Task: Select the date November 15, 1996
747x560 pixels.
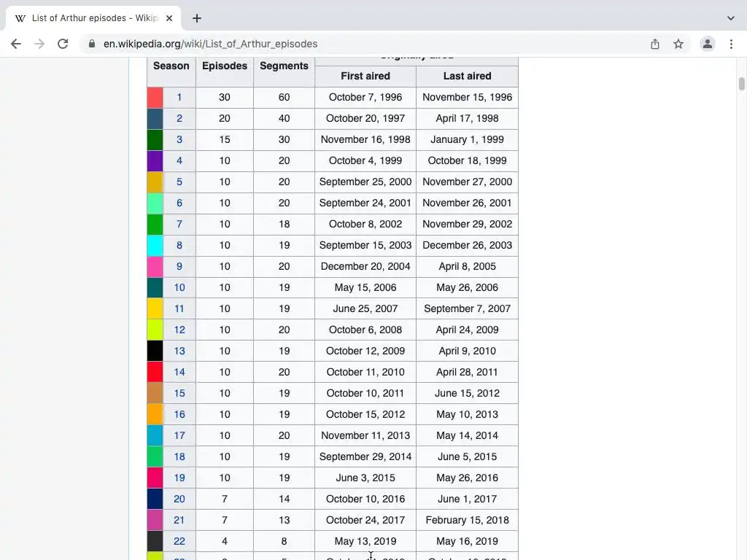Action: (468, 97)
